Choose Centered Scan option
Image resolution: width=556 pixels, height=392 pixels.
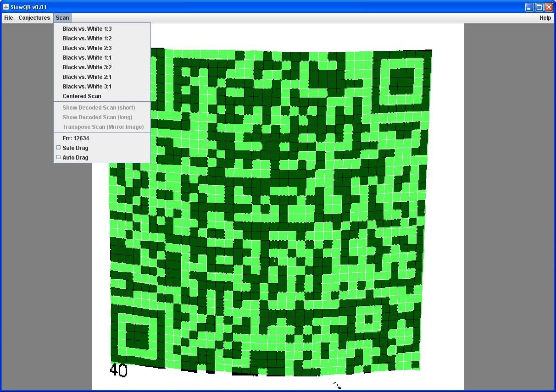[102, 96]
